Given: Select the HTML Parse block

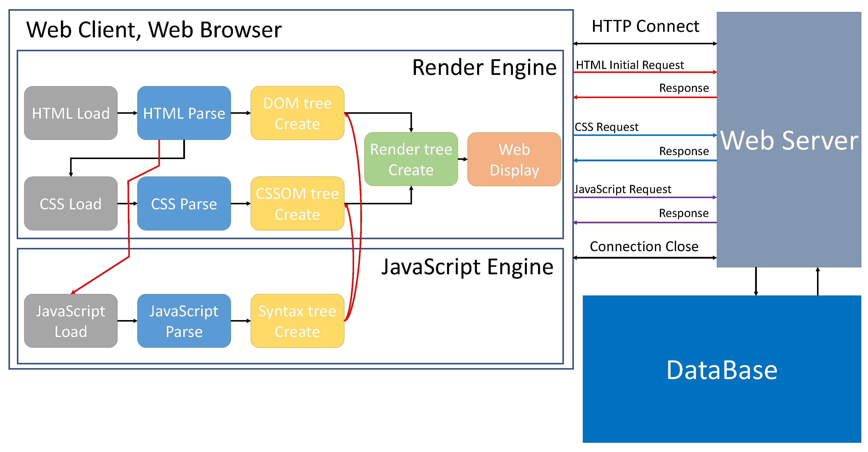Looking at the screenshot, I should tap(184, 113).
